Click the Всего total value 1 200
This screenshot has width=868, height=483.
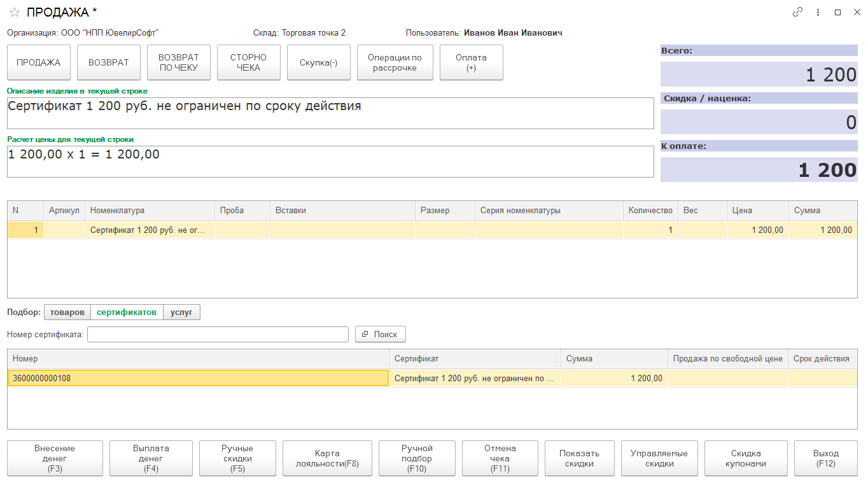pos(759,74)
